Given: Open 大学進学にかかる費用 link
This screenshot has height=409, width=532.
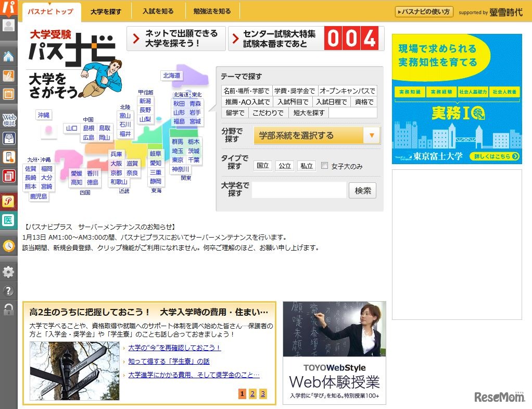Looking at the screenshot, I should [194, 375].
